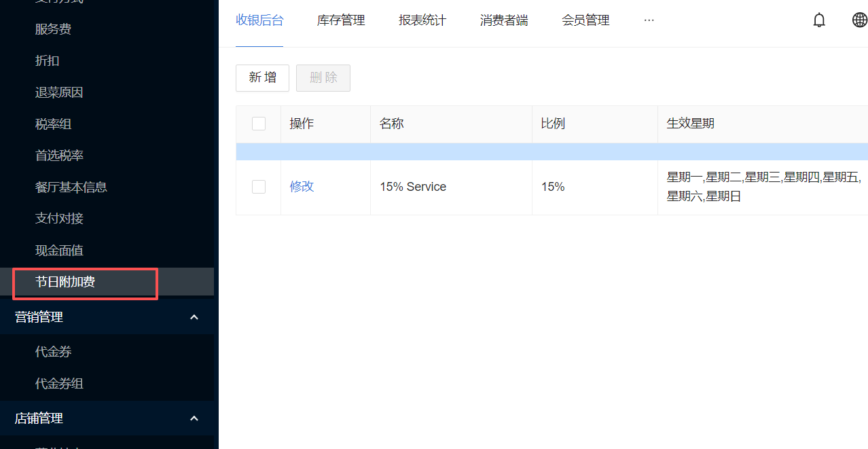
Task: Collapse the 店铺管理 section
Action: [194, 418]
